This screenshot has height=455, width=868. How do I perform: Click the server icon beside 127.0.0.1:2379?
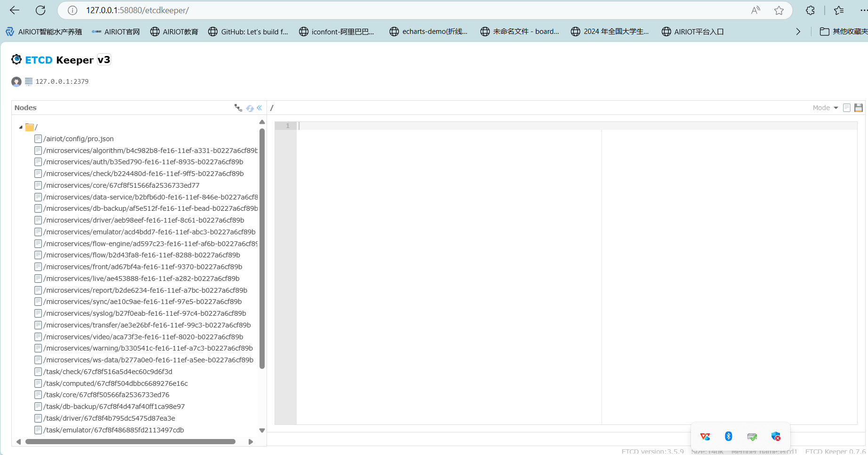29,82
